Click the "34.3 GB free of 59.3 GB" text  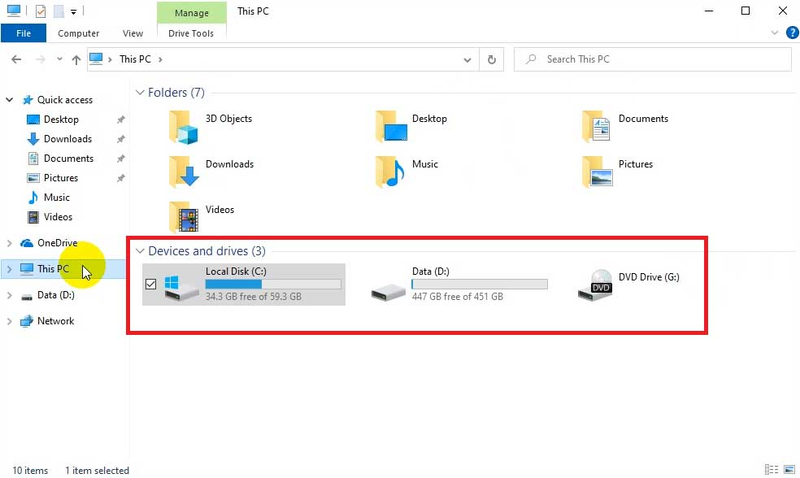(x=254, y=296)
